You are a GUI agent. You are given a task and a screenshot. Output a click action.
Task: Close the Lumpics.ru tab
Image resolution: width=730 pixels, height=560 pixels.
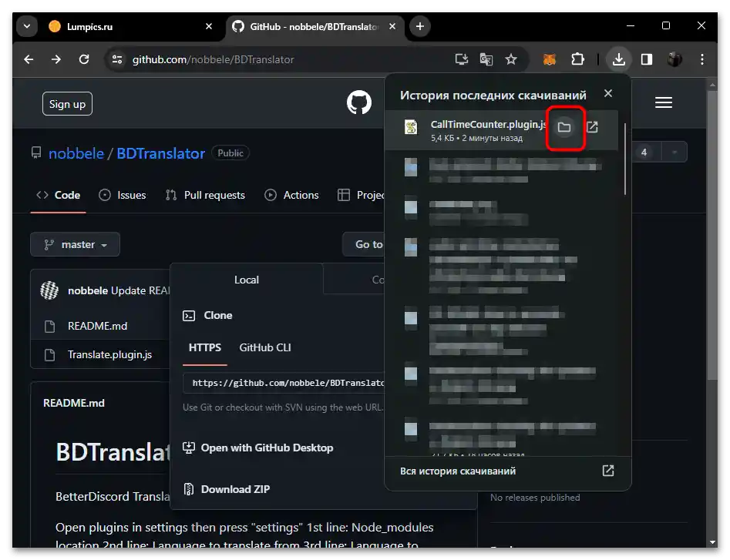(209, 26)
